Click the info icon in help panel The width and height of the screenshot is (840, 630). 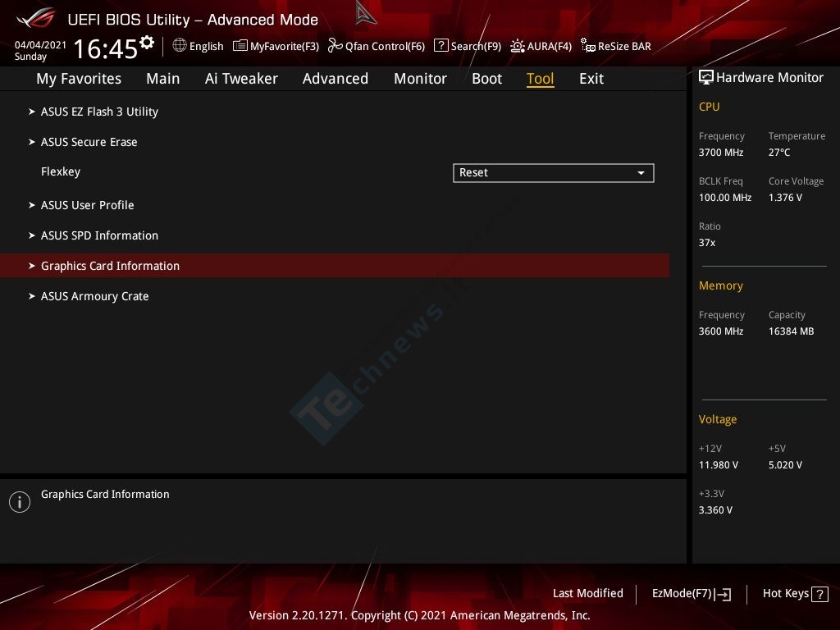pos(20,502)
